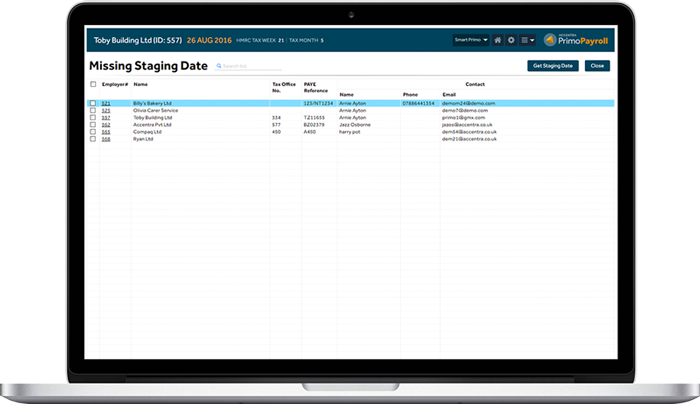Viewport: 700px width, 404px height.
Task: Open settings via the gear icon
Action: [511, 40]
